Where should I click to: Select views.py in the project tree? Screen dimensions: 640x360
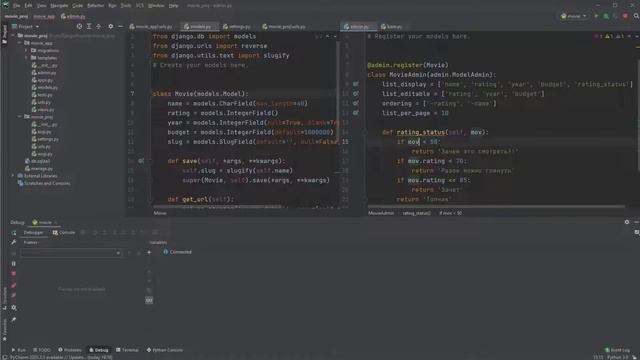(x=43, y=109)
